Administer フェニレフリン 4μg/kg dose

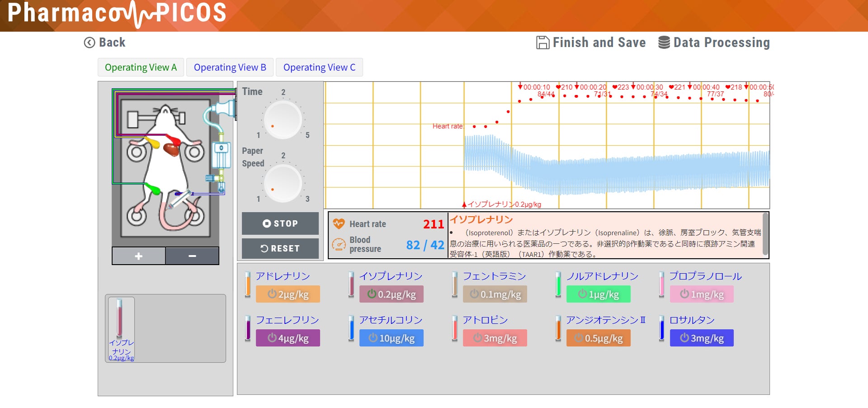click(288, 338)
